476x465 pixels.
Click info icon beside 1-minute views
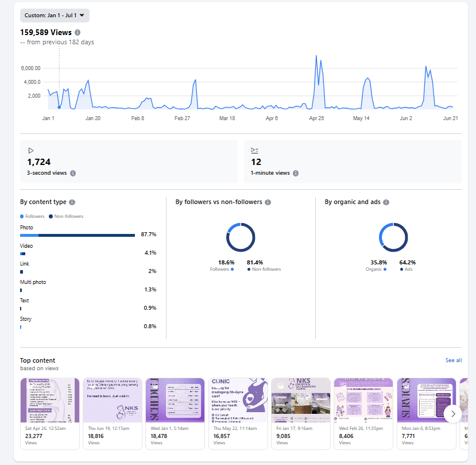click(x=296, y=173)
